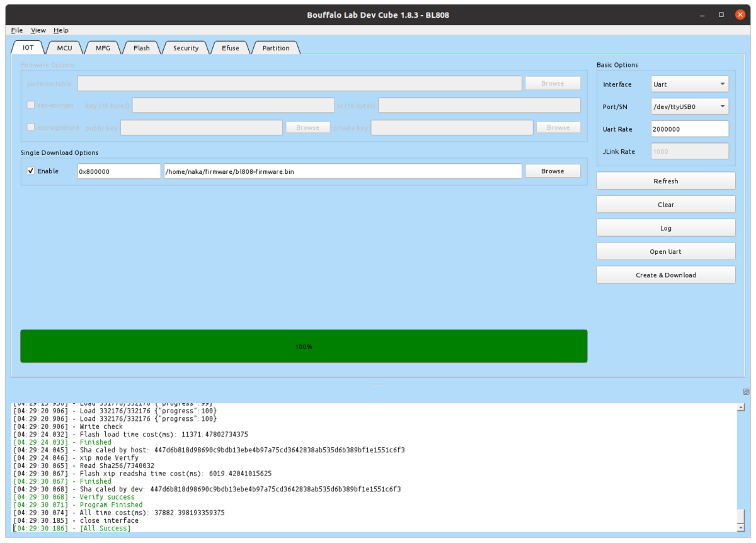Click the 'Program Finished' log line
756x543 pixels.
(78, 505)
